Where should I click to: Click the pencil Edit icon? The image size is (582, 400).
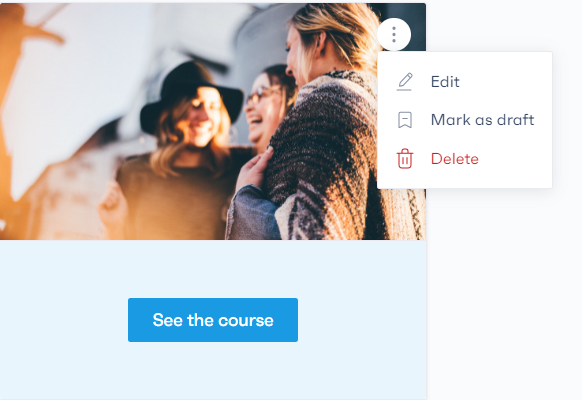click(405, 82)
